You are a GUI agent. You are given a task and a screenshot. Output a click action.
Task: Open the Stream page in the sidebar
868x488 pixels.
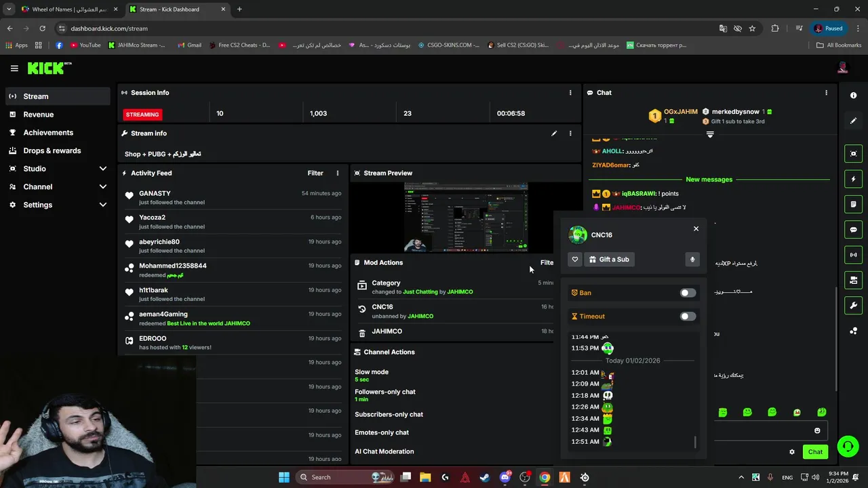pyautogui.click(x=58, y=96)
